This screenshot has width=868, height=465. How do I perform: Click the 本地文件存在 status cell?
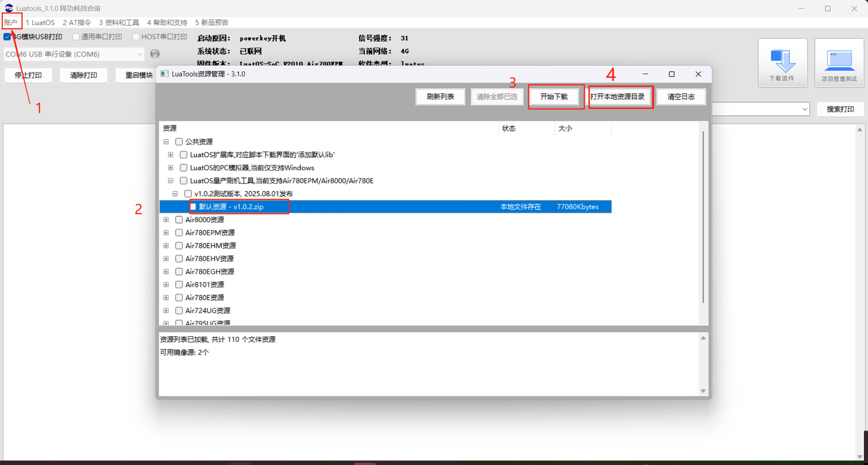tap(521, 207)
